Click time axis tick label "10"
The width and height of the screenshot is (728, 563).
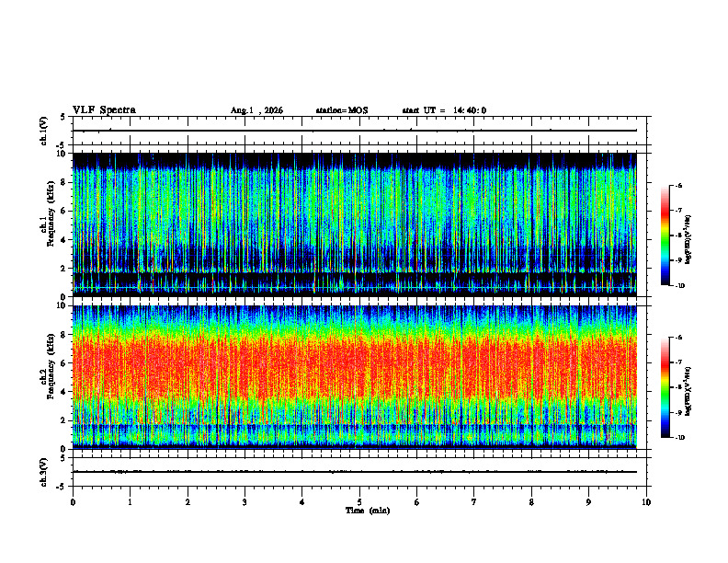646,502
